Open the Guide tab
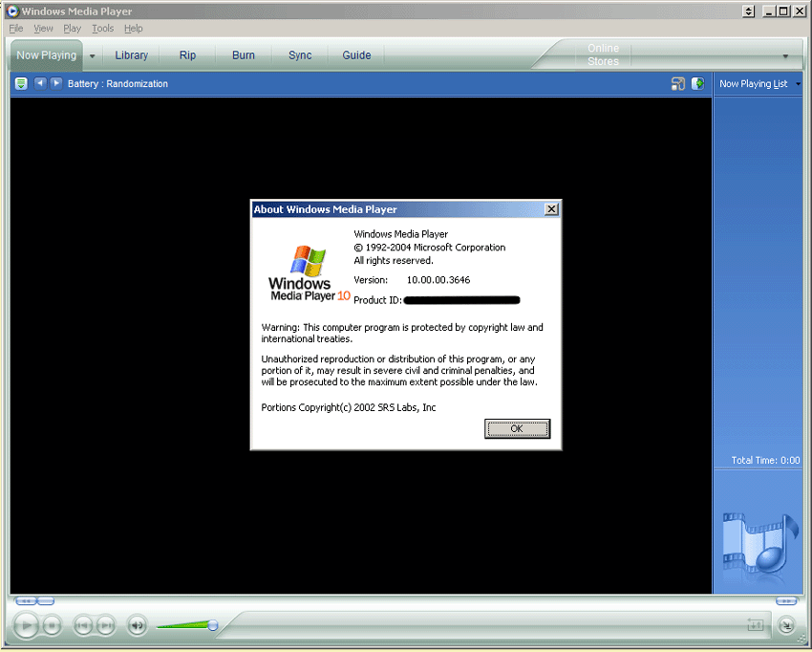The width and height of the screenshot is (812, 652). pos(356,54)
